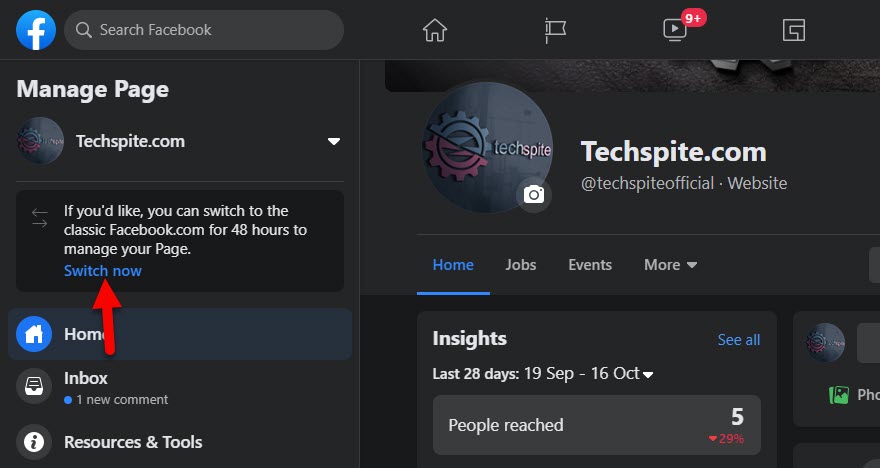Open the People reached insights card
Viewport: 880px width, 468px height.
pyautogui.click(x=596, y=425)
